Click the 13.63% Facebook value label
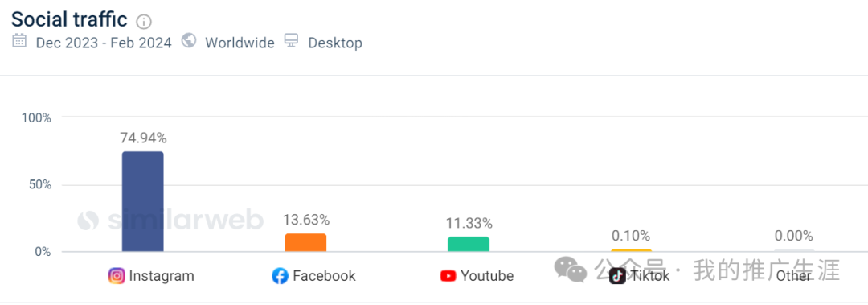Image resolution: width=868 pixels, height=305 pixels. [306, 221]
